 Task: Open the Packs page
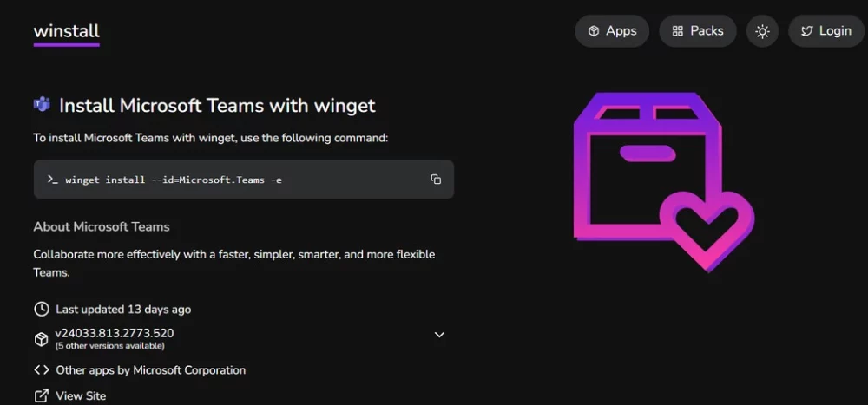[x=698, y=31]
